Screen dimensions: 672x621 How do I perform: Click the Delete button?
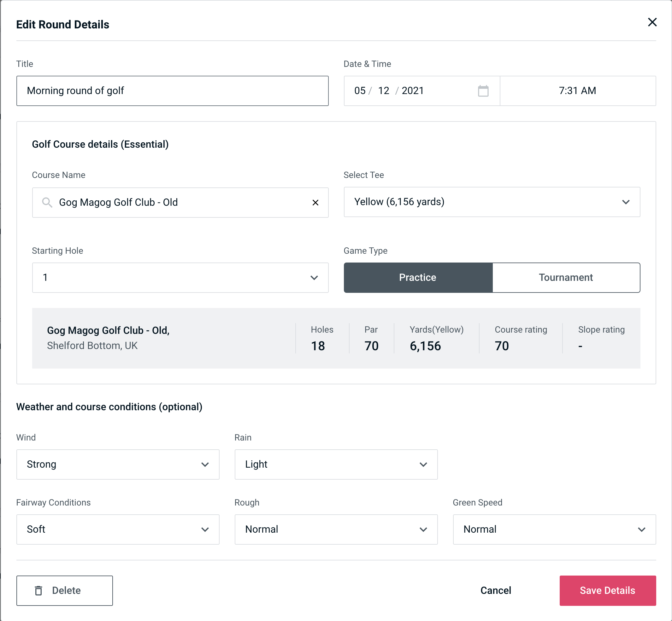64,590
